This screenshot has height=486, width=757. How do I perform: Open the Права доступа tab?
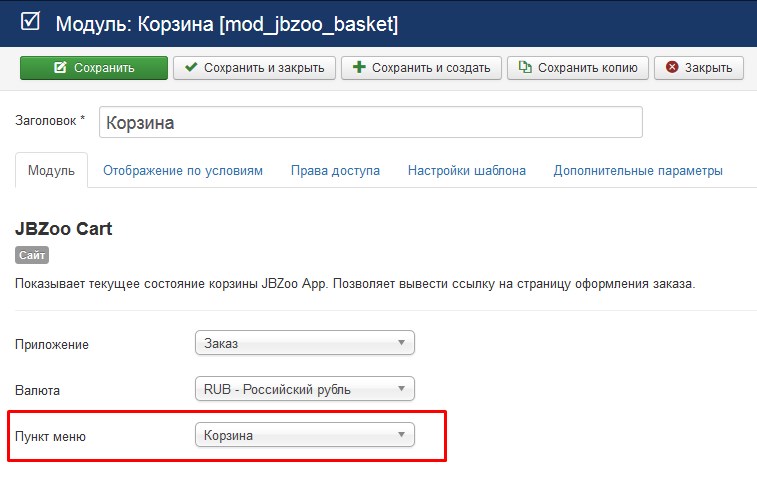335,171
